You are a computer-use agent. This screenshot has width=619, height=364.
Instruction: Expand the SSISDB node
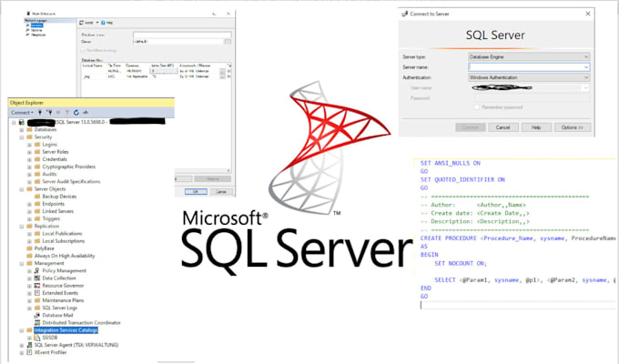coord(29,338)
